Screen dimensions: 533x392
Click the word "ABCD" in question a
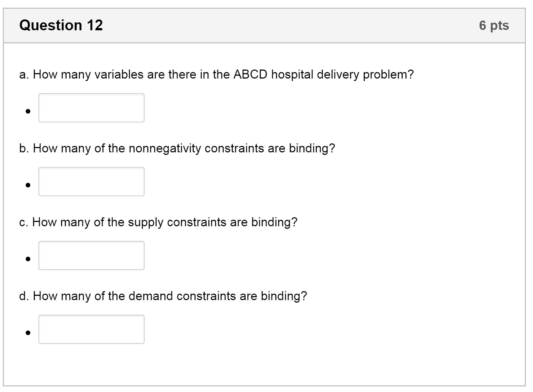[251, 75]
